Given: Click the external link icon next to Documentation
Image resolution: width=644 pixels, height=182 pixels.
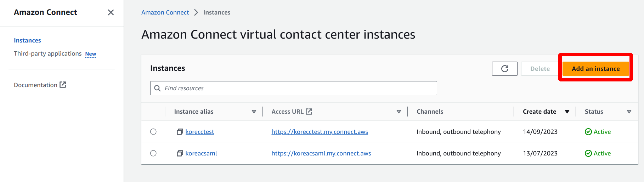Looking at the screenshot, I should tap(63, 85).
